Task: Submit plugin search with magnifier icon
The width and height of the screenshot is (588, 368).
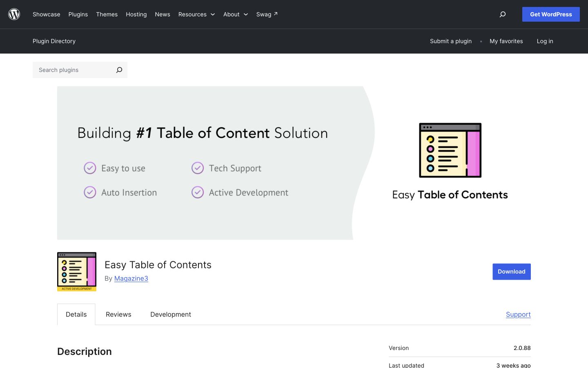Action: [119, 70]
